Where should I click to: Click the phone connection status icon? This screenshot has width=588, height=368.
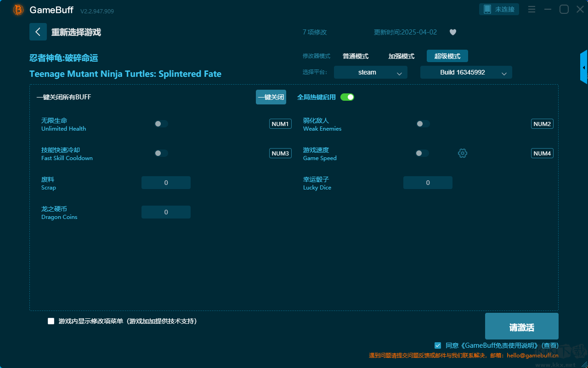487,9
